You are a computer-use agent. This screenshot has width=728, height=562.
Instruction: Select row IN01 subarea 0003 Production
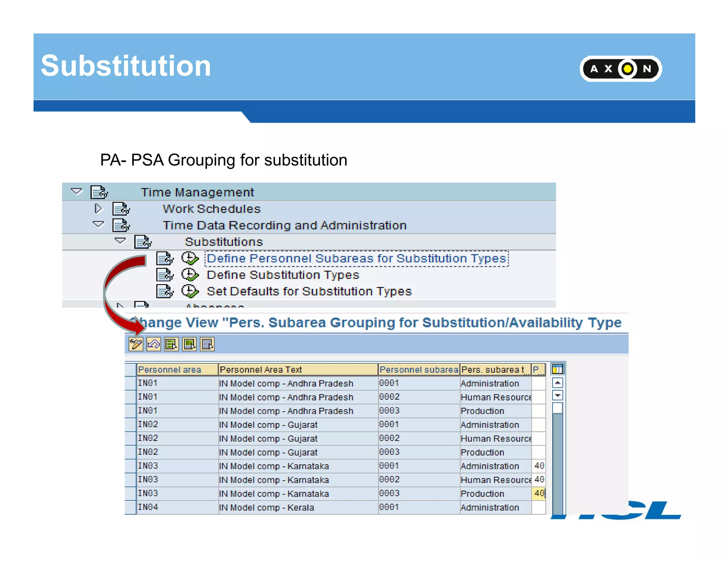click(x=130, y=411)
